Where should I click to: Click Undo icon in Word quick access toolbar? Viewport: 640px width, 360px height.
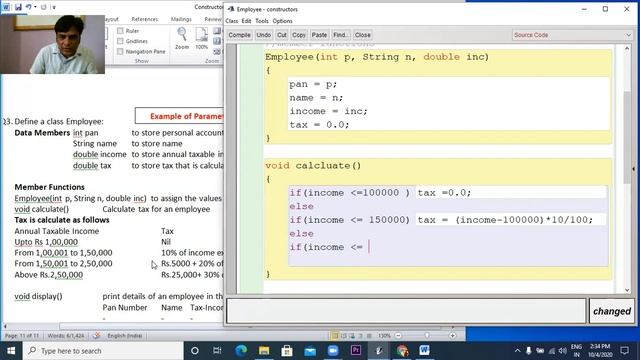pyautogui.click(x=28, y=7)
